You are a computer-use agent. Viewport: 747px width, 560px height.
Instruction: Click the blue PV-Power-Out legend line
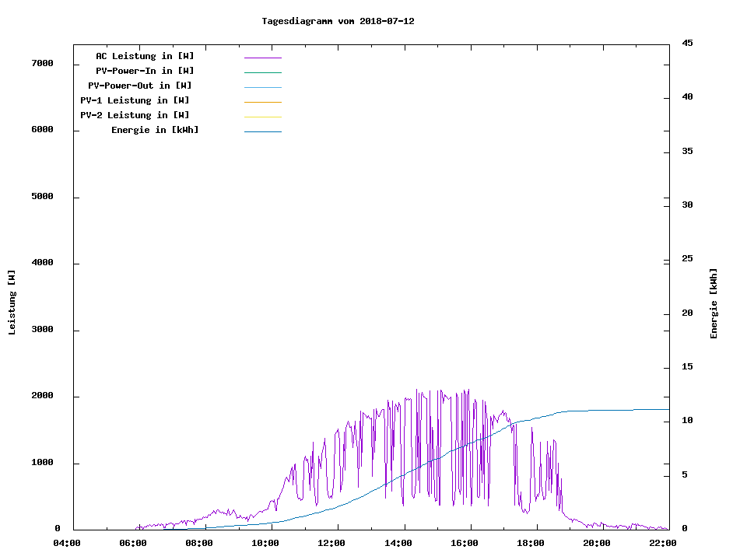[x=262, y=87]
